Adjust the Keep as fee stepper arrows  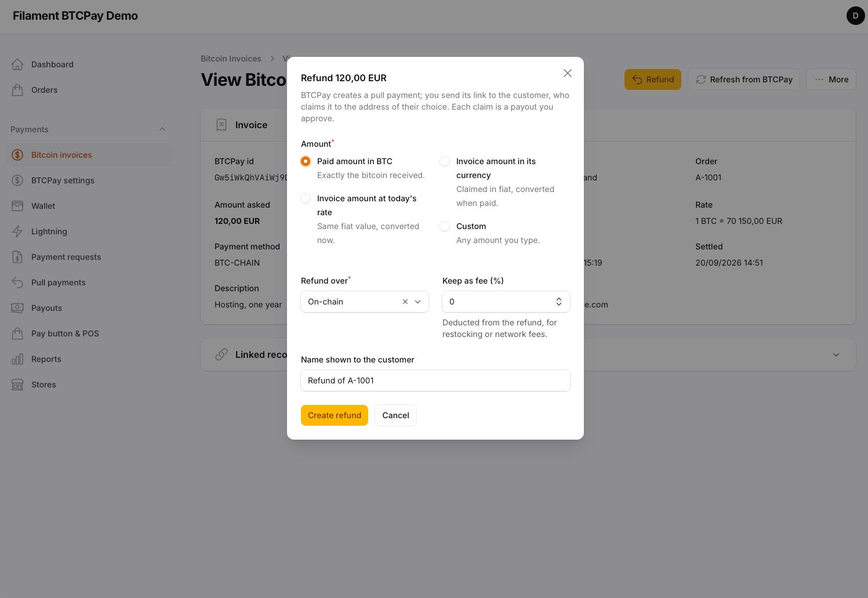pyautogui.click(x=559, y=302)
